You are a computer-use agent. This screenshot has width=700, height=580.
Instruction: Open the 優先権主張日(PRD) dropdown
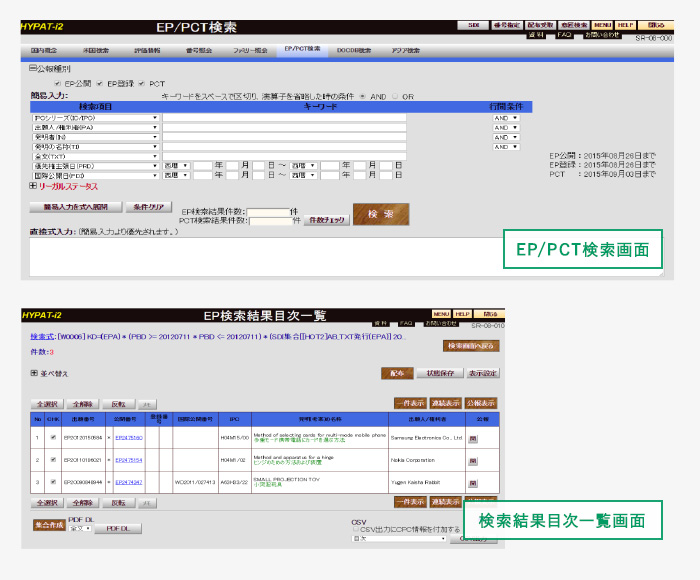point(96,166)
